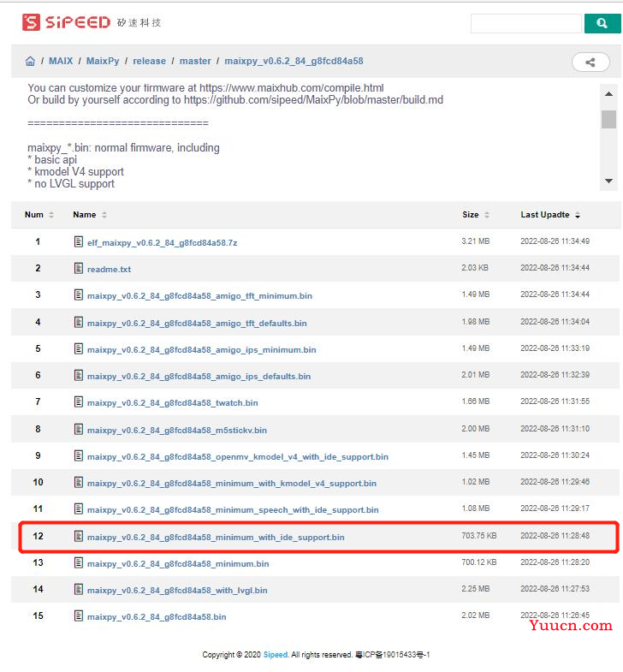Open the release breadcrumb link
This screenshot has width=623, height=672.
pyautogui.click(x=149, y=61)
